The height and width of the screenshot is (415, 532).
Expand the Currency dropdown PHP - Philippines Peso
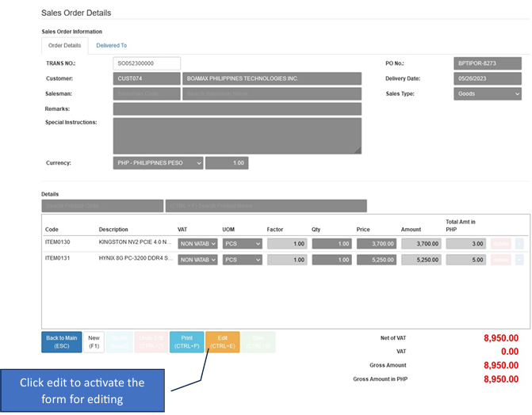[x=158, y=163]
